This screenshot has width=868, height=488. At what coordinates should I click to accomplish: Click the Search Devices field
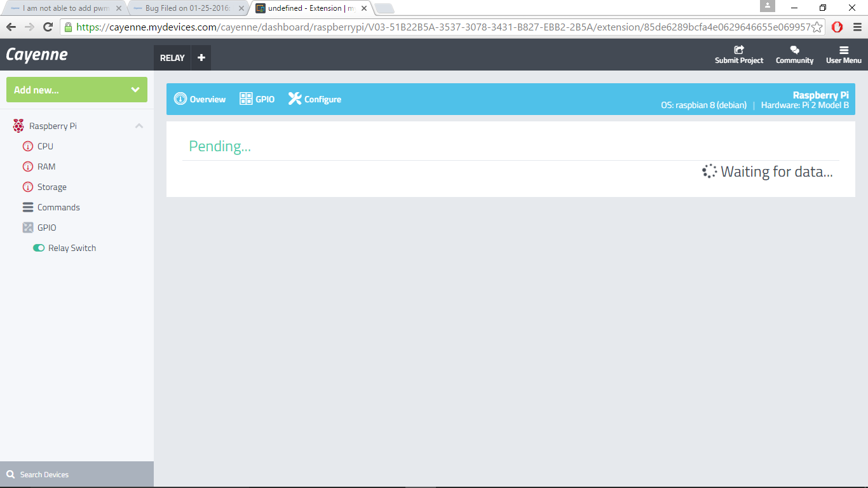pyautogui.click(x=77, y=475)
